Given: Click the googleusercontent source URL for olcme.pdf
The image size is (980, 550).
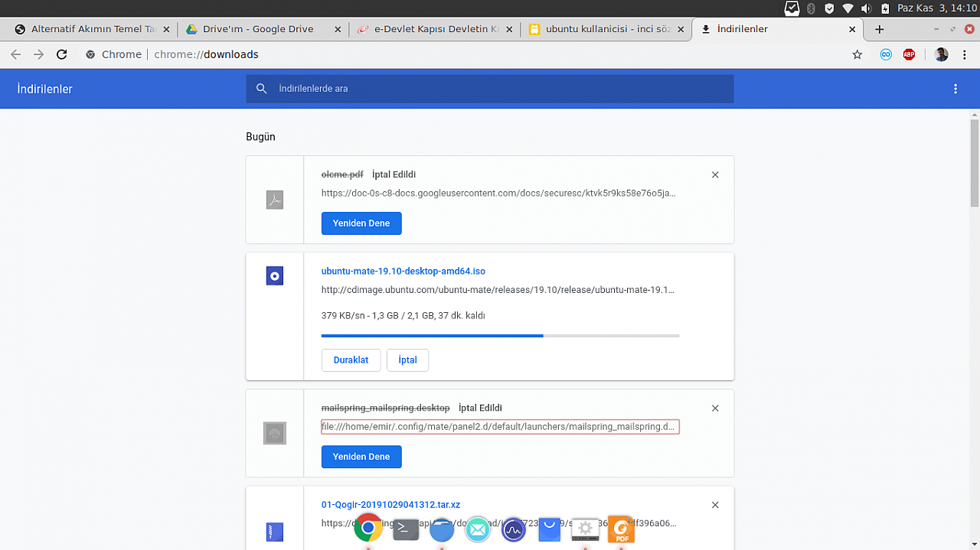Looking at the screenshot, I should (498, 194).
